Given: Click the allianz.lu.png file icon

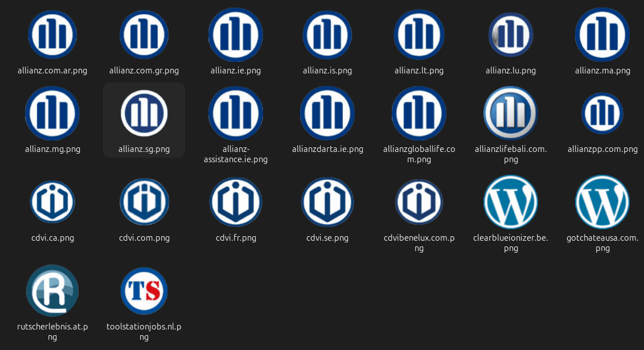Looking at the screenshot, I should pos(511,35).
